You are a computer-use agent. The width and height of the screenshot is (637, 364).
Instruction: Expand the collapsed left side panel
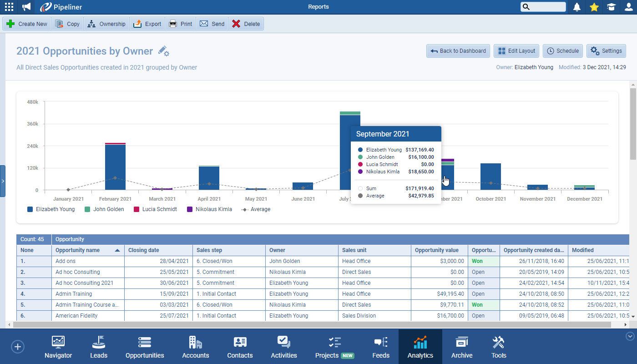[x=3, y=181]
